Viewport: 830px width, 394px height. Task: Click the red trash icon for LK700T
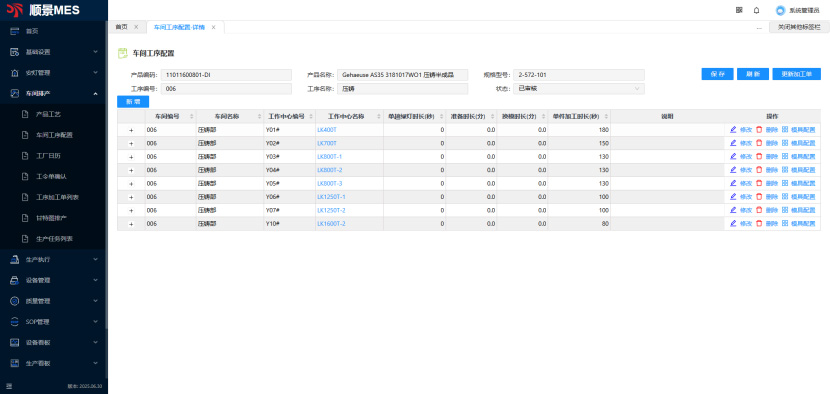(x=759, y=143)
